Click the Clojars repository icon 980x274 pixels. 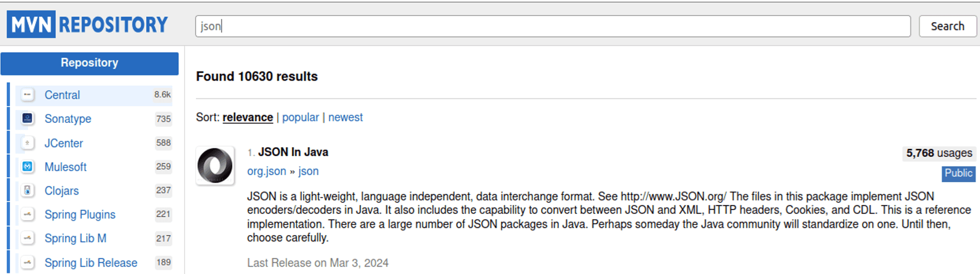tap(27, 191)
